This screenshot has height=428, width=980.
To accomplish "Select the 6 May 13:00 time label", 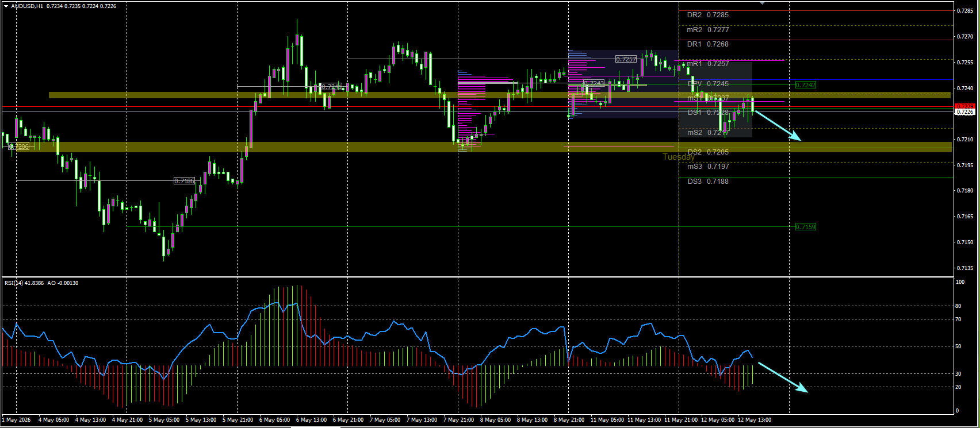I will (312, 420).
